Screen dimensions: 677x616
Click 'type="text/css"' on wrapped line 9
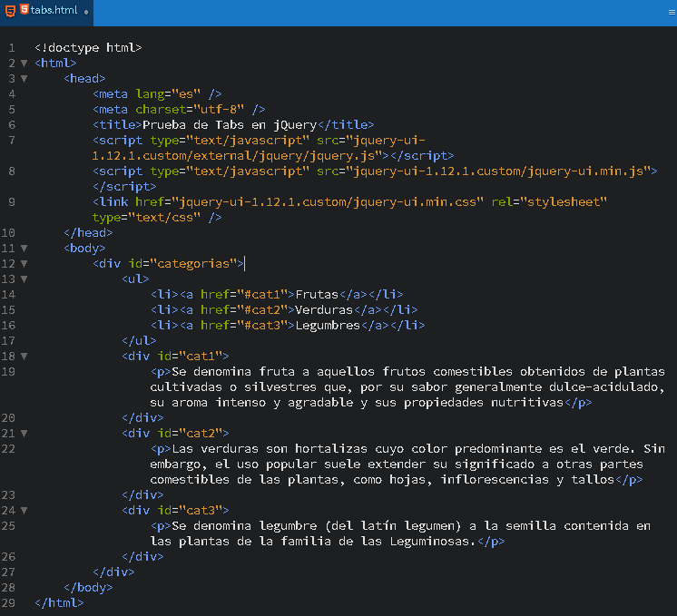pos(146,218)
